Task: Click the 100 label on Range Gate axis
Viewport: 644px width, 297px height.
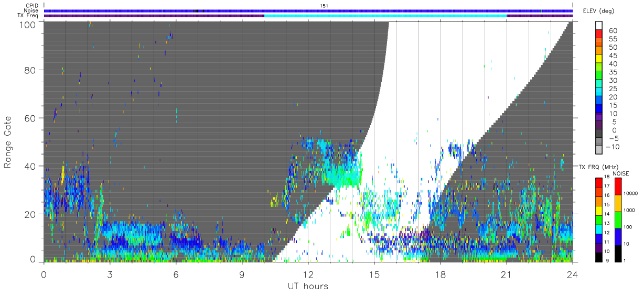Action: point(28,25)
